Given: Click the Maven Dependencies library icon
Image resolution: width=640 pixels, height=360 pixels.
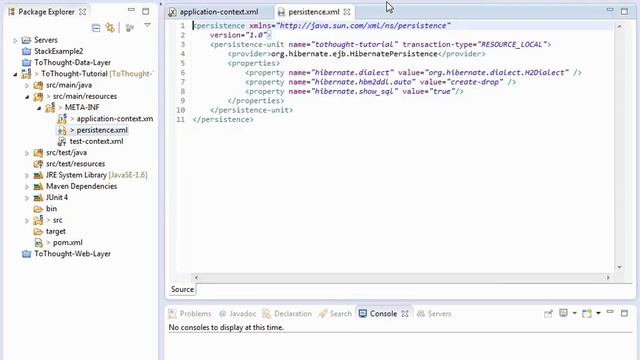Looking at the screenshot, I should (x=38, y=187).
